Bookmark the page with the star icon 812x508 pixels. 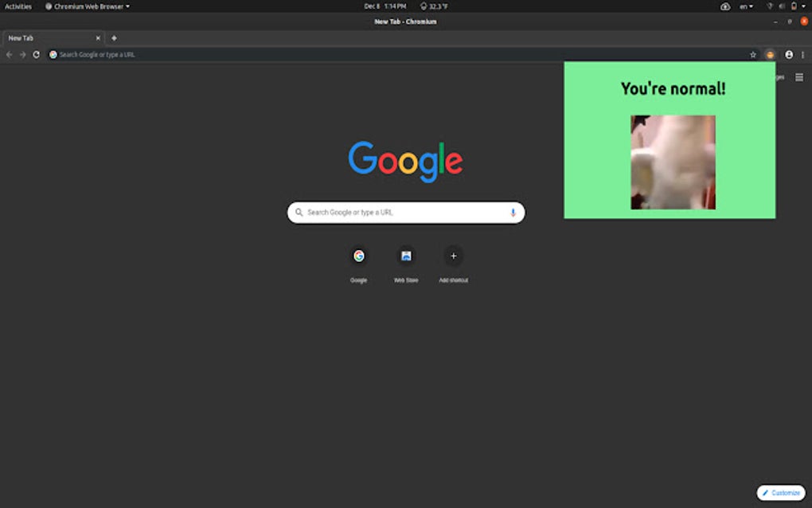(x=752, y=54)
